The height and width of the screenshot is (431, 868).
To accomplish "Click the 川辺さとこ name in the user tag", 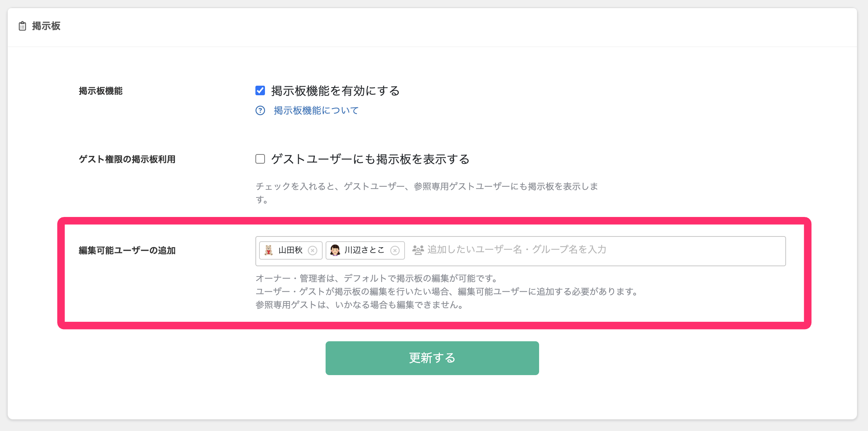I will point(364,250).
